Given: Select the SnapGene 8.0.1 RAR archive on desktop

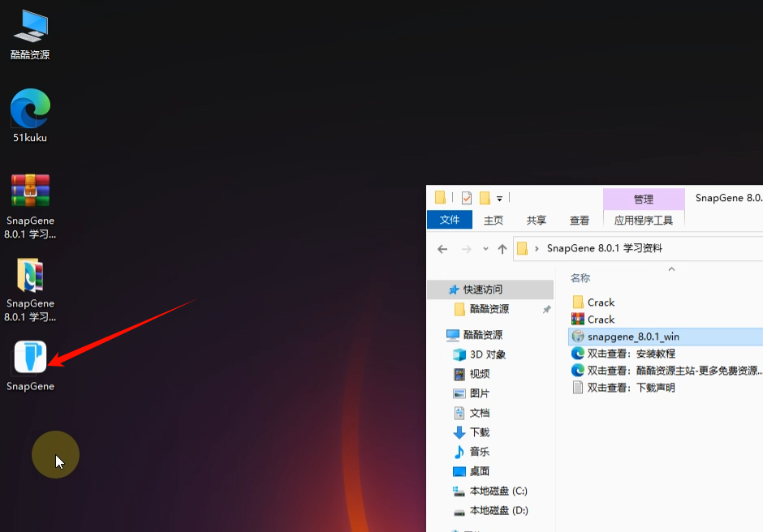Looking at the screenshot, I should [x=30, y=191].
